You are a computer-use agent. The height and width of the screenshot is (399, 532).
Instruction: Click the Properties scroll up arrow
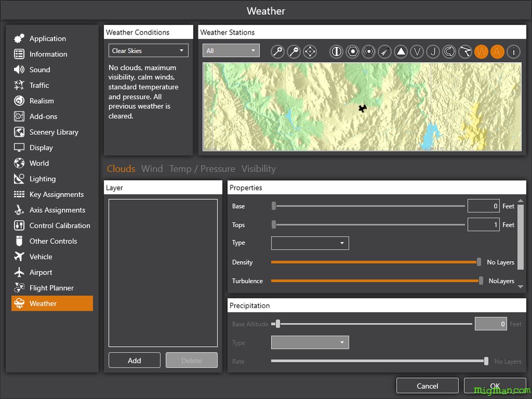pyautogui.click(x=520, y=201)
